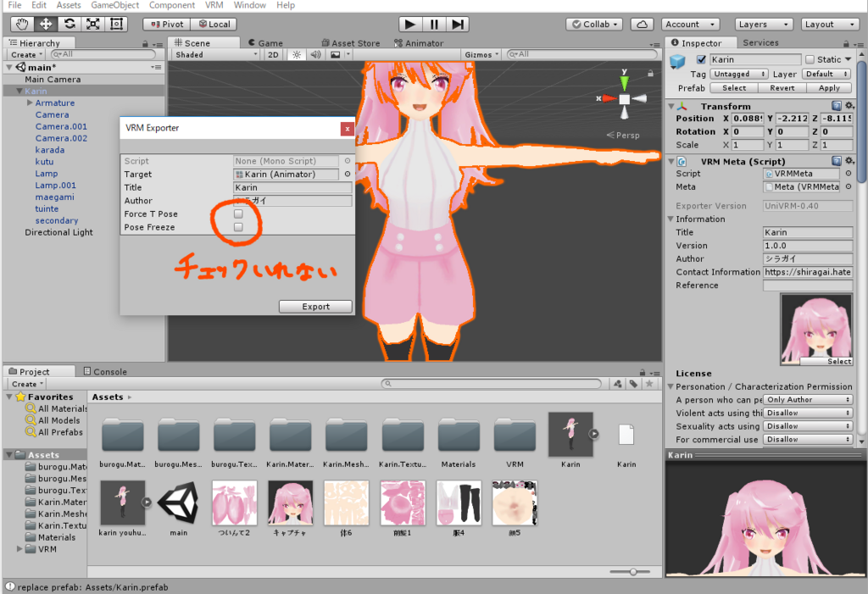Open the Gizmos dropdown
The height and width of the screenshot is (594, 868).
pos(481,55)
